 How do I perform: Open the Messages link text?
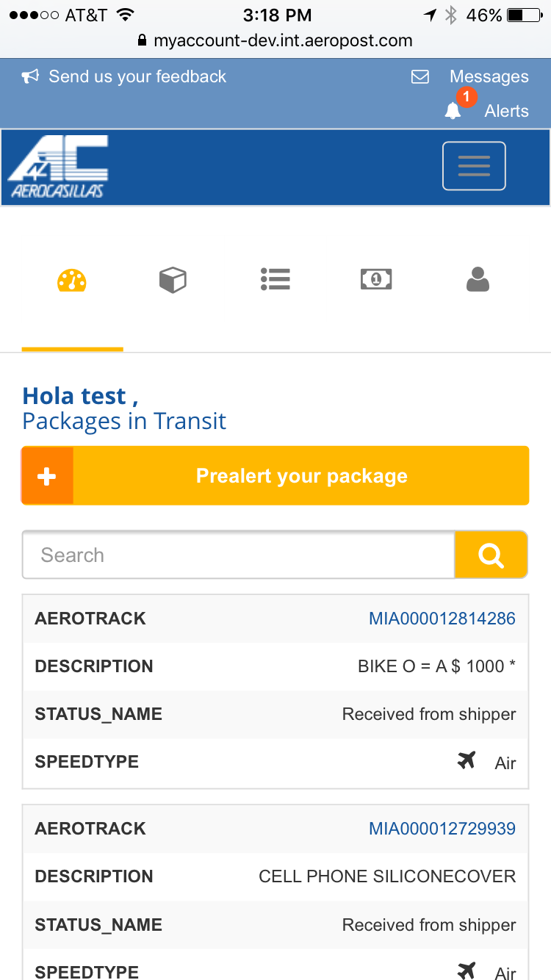(489, 76)
